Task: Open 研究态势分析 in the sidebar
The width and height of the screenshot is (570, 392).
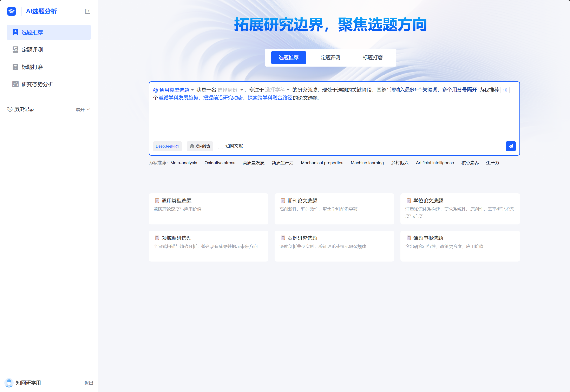Action: (49, 84)
